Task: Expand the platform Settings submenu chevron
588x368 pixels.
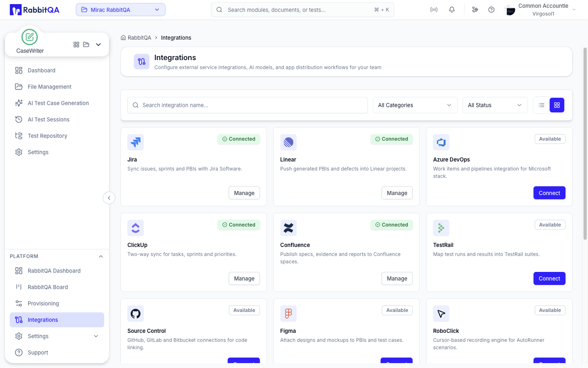Action: [x=96, y=336]
